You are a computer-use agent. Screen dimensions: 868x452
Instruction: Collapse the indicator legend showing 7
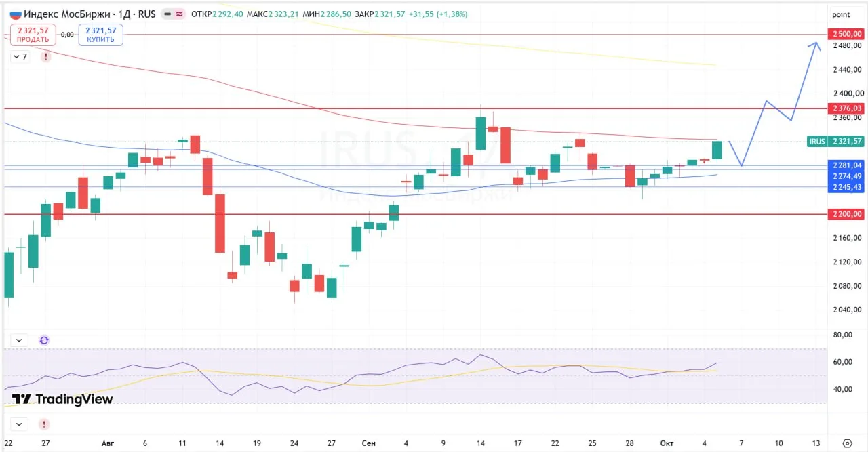coord(21,57)
